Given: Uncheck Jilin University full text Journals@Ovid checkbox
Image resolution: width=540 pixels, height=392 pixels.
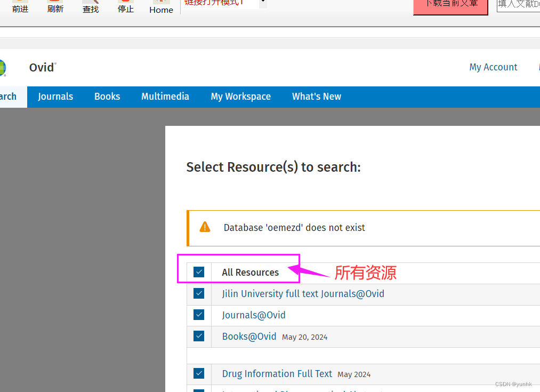Looking at the screenshot, I should [199, 293].
